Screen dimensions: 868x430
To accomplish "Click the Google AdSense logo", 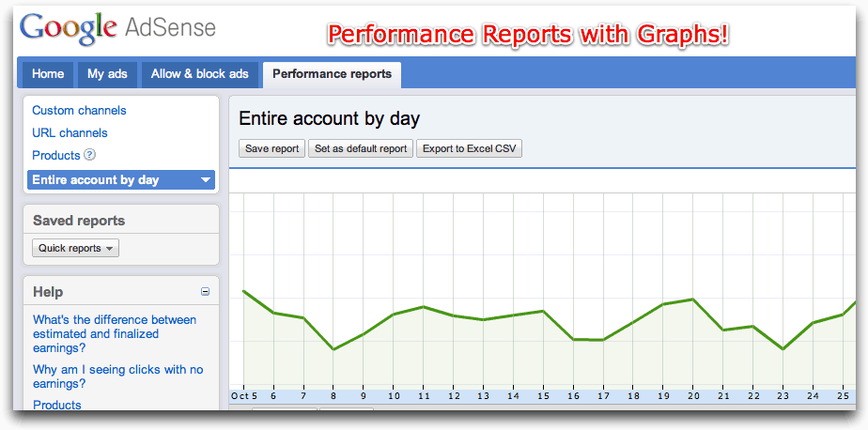I will (x=117, y=29).
